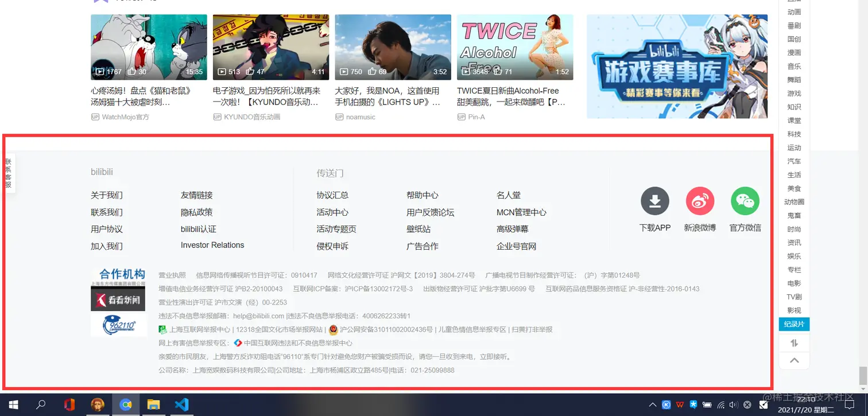Screen dimensions: 868x416
Task: Jump to 音乐 in the sidebar
Action: coord(794,67)
